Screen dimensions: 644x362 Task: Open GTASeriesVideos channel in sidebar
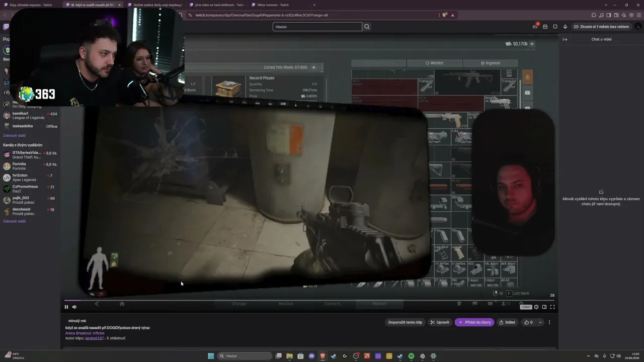click(x=30, y=155)
